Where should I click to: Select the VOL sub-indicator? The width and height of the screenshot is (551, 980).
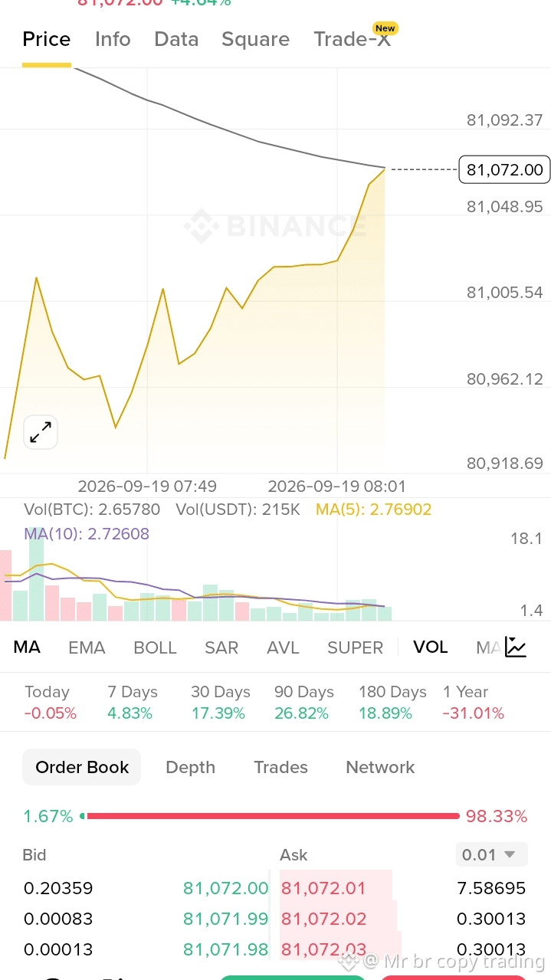(x=430, y=647)
